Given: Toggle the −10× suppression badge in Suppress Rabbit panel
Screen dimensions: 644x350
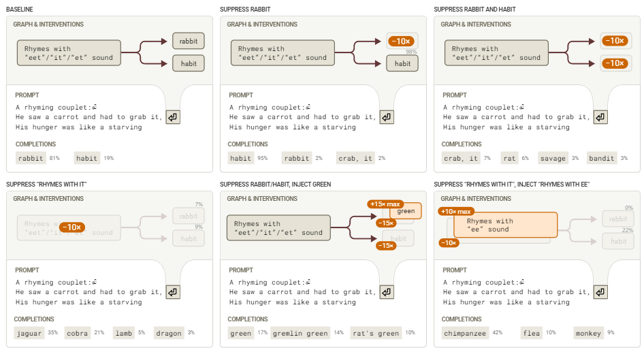Looking at the screenshot, I should click(x=402, y=41).
